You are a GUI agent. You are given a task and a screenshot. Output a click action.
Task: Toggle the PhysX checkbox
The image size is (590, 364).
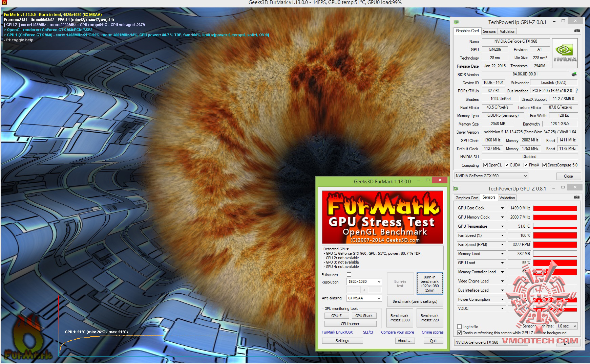[x=526, y=165]
